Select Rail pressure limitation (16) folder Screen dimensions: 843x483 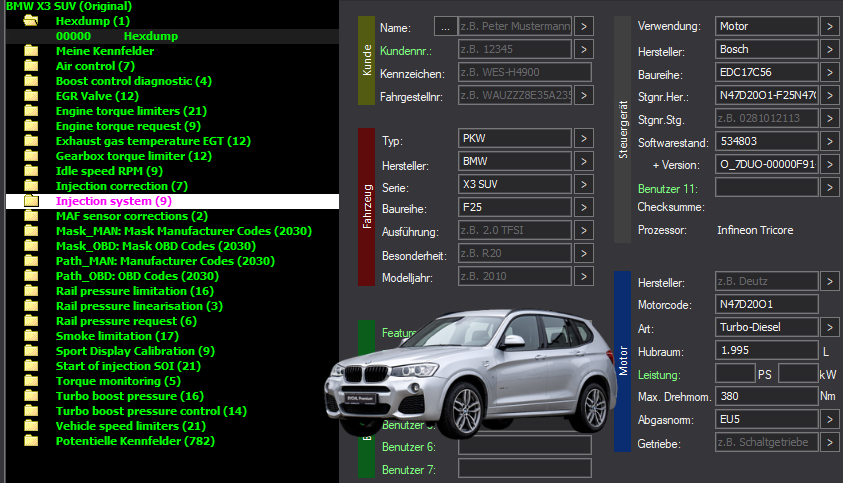coord(134,292)
